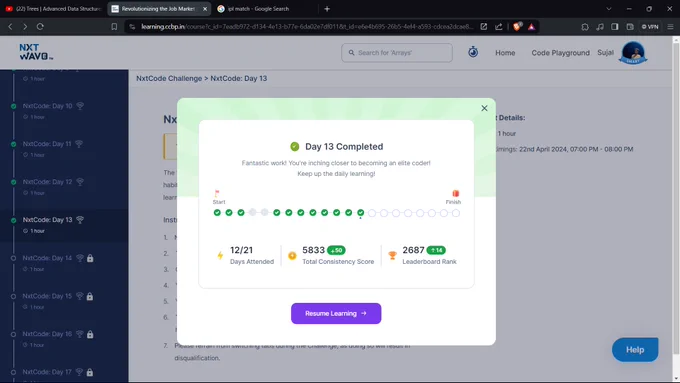Open the Brave wallet icon
680x383 pixels.
coord(630,26)
